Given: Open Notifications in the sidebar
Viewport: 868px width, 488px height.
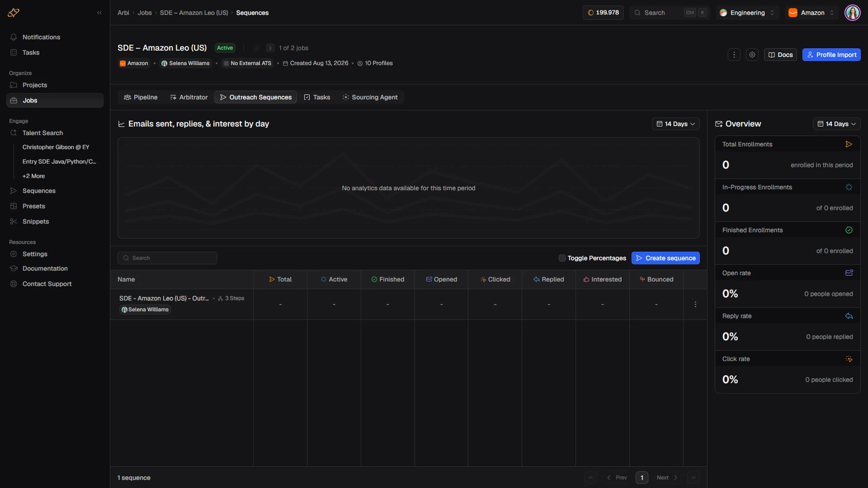Looking at the screenshot, I should (55, 37).
